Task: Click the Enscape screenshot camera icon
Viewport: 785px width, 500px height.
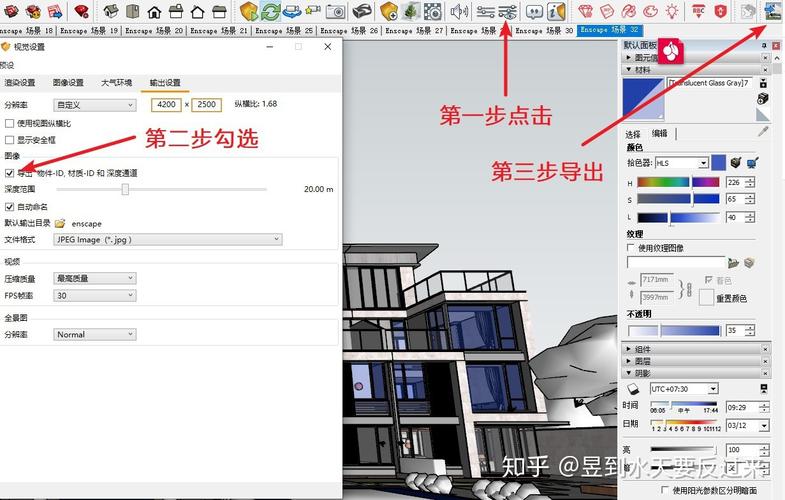Action: tap(335, 11)
